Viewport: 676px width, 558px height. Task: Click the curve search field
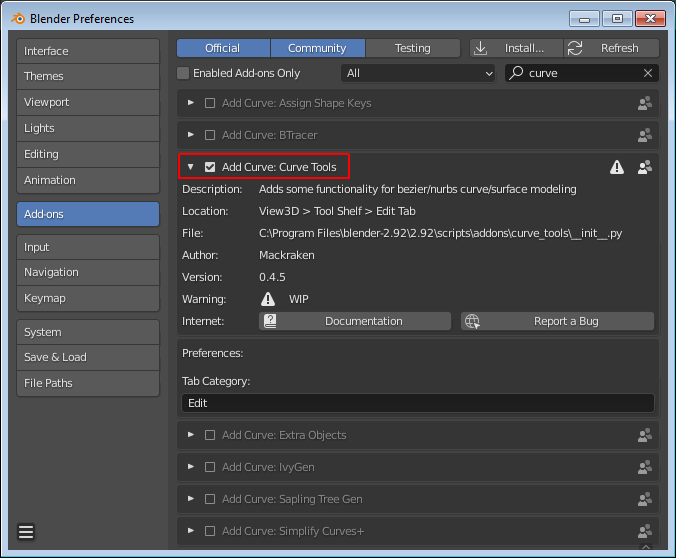[582, 73]
